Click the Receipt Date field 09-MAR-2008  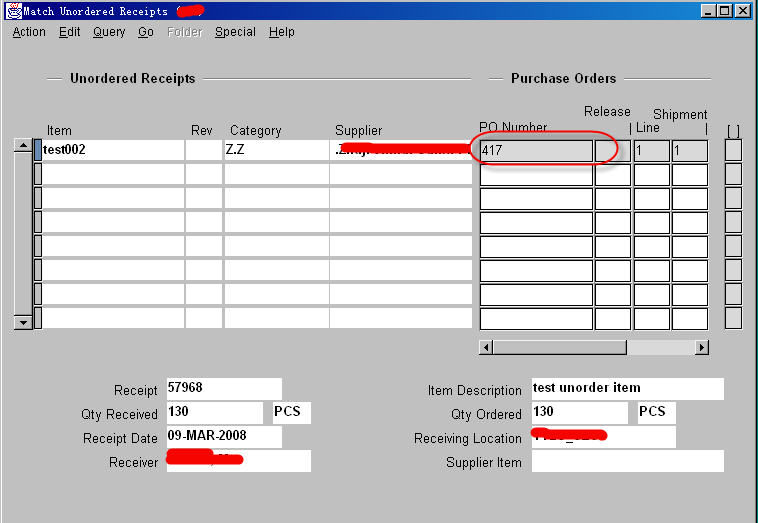click(224, 437)
